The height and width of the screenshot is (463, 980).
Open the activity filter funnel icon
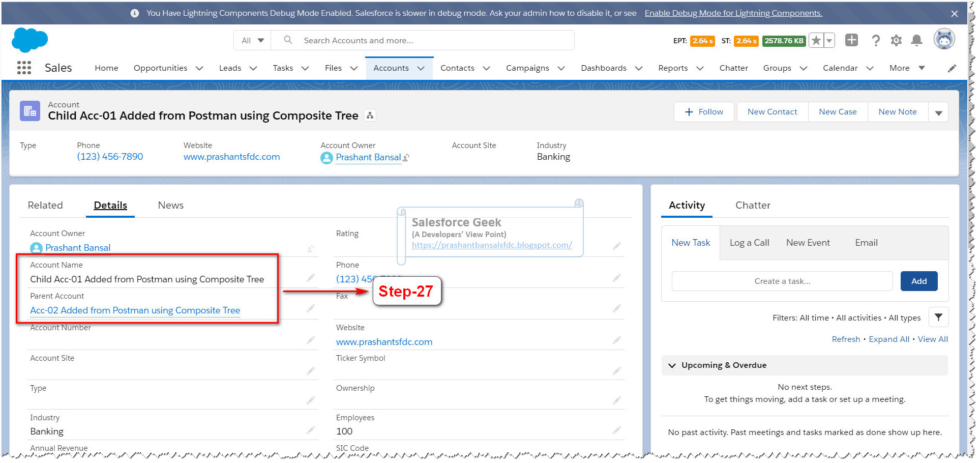click(938, 317)
